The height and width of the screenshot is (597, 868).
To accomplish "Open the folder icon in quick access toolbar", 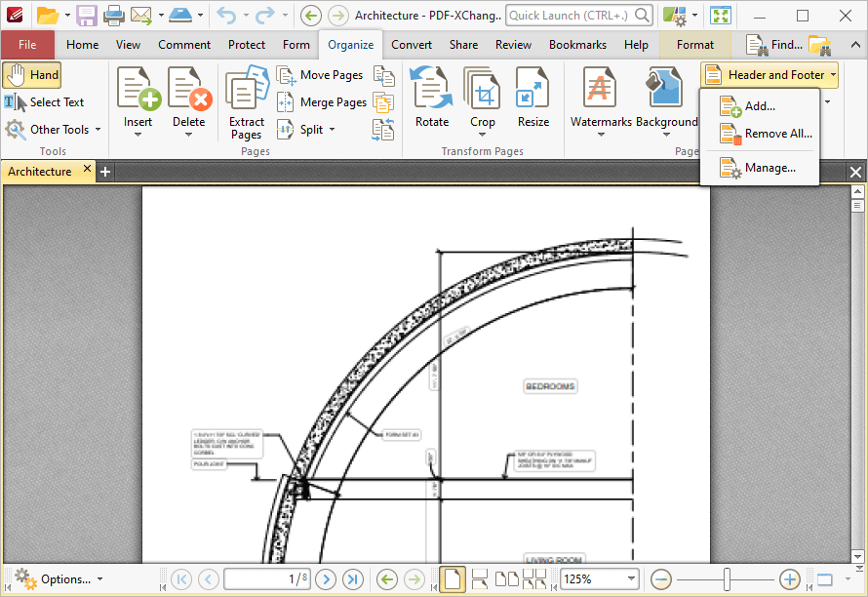I will (x=48, y=16).
